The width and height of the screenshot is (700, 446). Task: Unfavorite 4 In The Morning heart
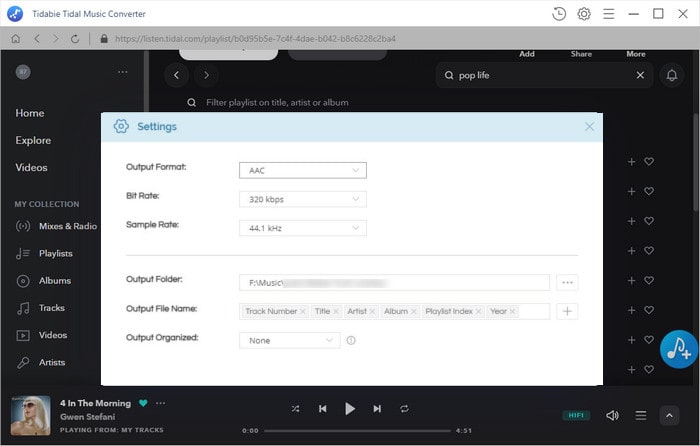[x=143, y=403]
